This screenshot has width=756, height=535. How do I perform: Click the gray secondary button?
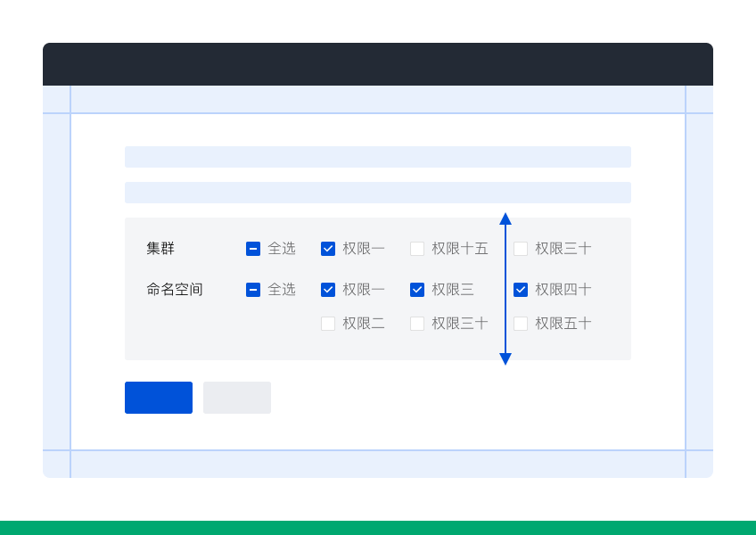pos(237,398)
